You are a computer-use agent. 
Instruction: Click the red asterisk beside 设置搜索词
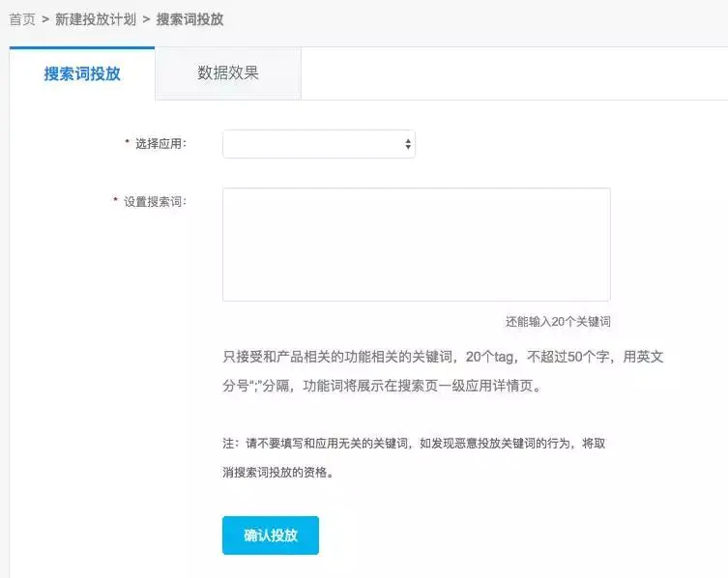click(116, 201)
